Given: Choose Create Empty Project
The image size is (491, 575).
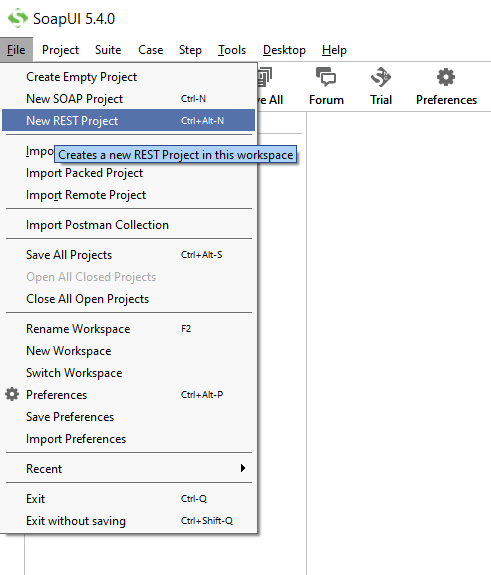Looking at the screenshot, I should [128, 77].
